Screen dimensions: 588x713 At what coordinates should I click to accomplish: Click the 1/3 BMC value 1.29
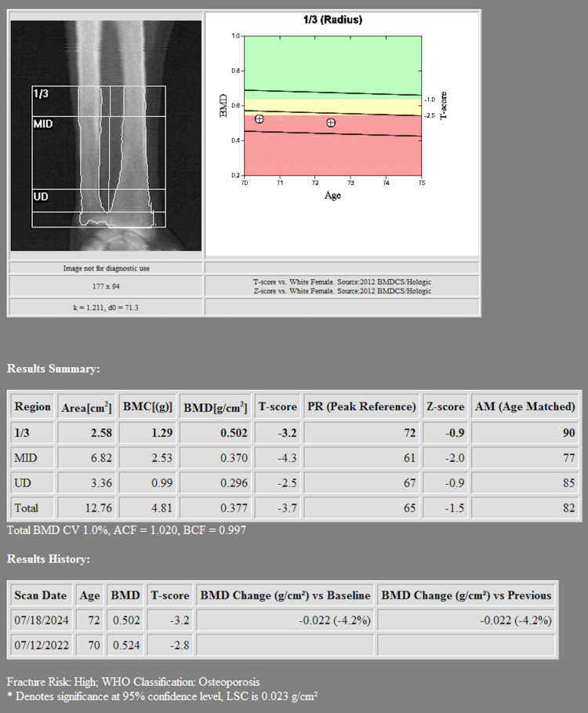click(x=162, y=433)
